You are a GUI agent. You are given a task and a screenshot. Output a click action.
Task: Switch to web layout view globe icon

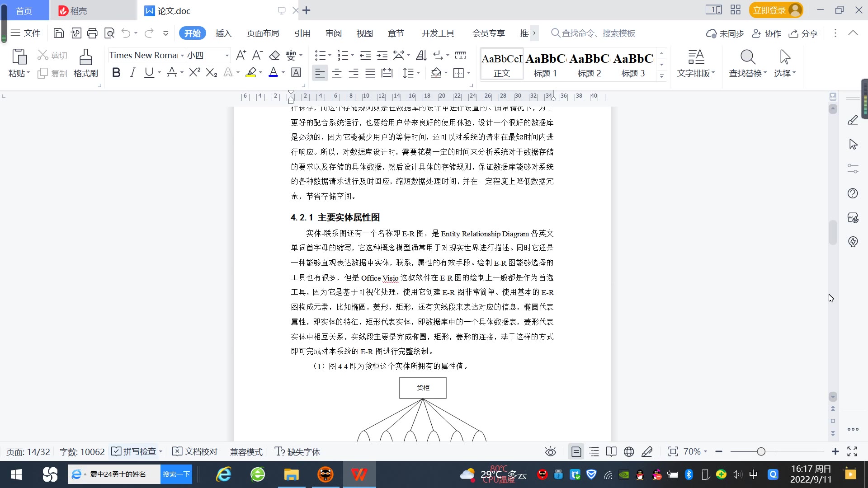(x=629, y=452)
